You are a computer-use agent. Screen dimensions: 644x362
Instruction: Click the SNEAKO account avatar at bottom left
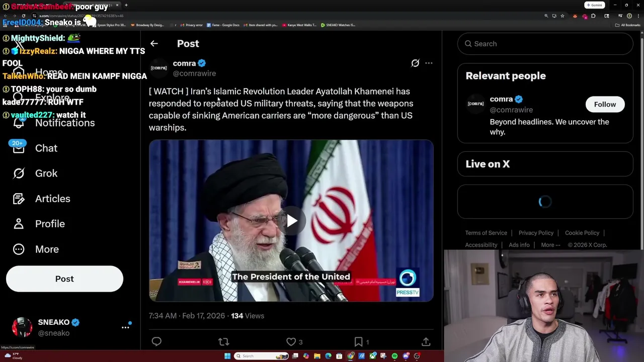[22, 327]
